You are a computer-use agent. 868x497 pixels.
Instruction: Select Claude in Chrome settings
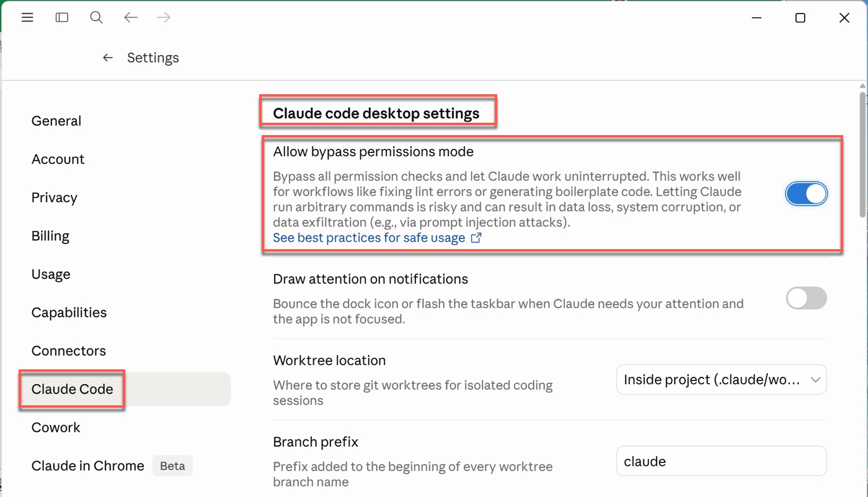pyautogui.click(x=88, y=466)
